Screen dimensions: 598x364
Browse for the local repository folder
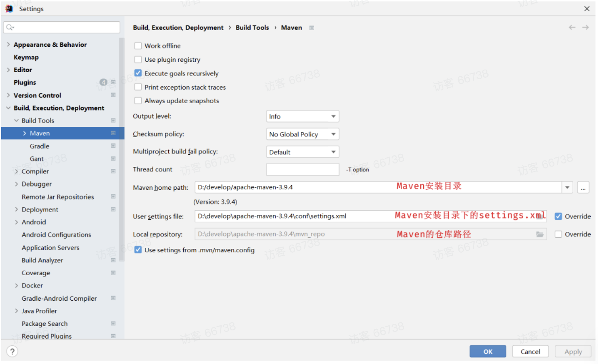[x=540, y=234]
